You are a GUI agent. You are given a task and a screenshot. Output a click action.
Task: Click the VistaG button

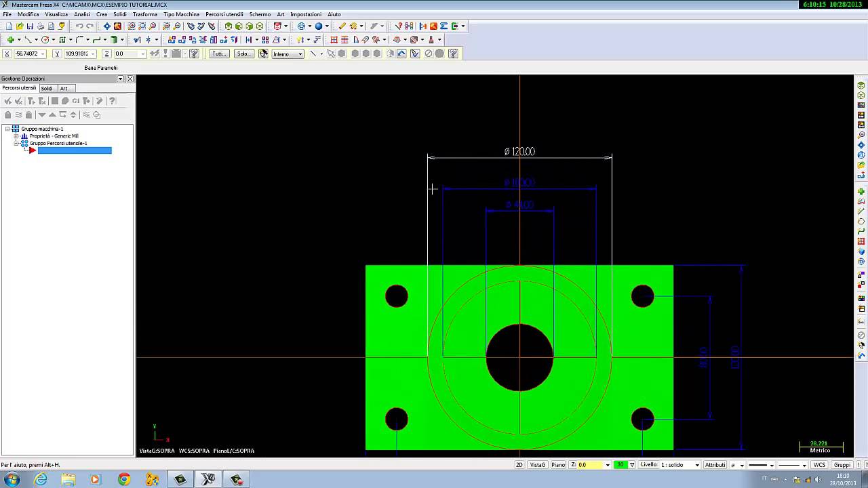coord(538,465)
